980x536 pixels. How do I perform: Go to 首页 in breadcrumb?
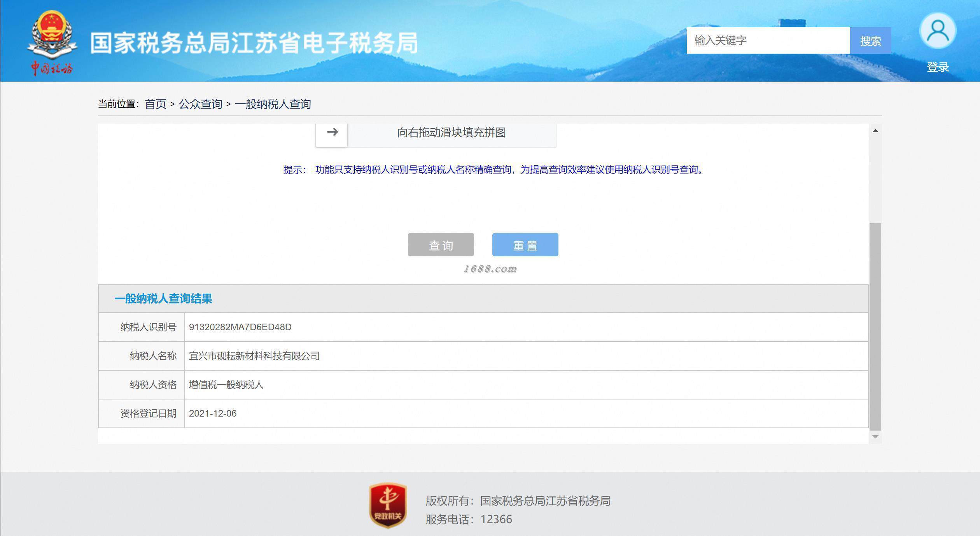[156, 104]
